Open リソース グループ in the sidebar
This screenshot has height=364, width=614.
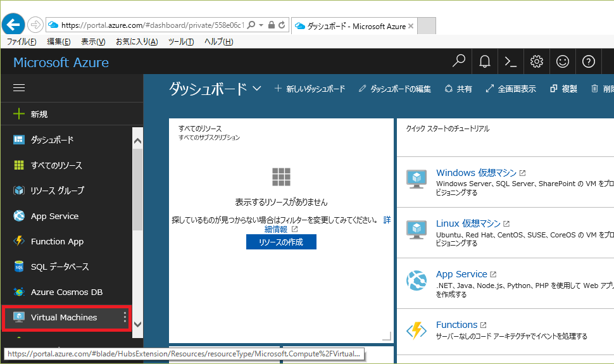[x=66, y=191]
